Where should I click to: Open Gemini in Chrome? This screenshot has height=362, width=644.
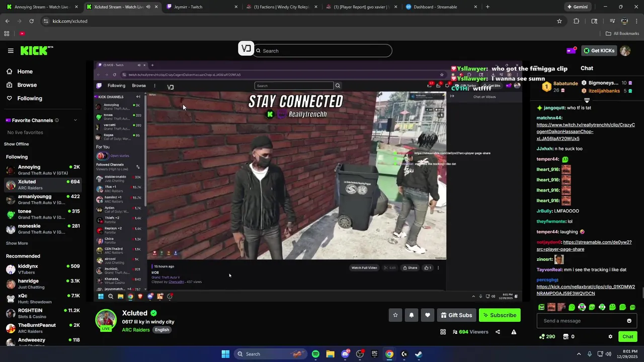577,7
